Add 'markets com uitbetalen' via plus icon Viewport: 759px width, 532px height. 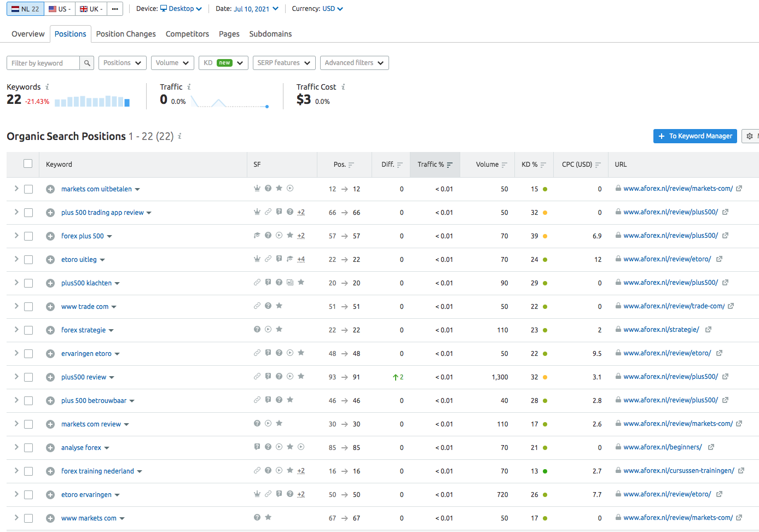[50, 189]
